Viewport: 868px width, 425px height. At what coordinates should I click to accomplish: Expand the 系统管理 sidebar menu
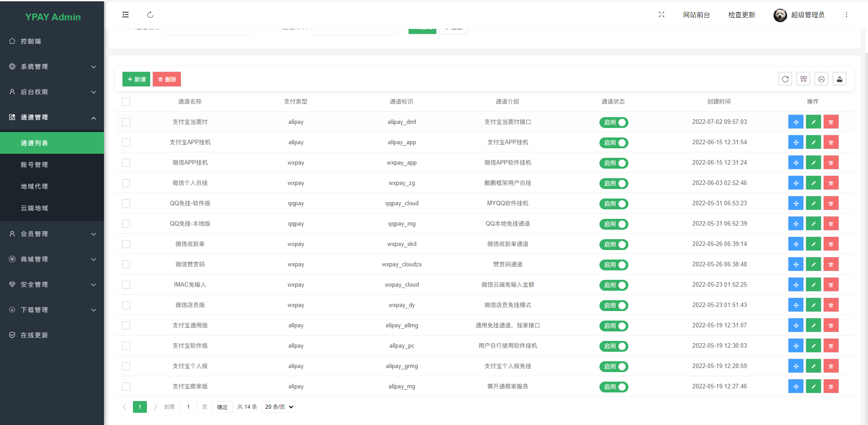[x=52, y=66]
